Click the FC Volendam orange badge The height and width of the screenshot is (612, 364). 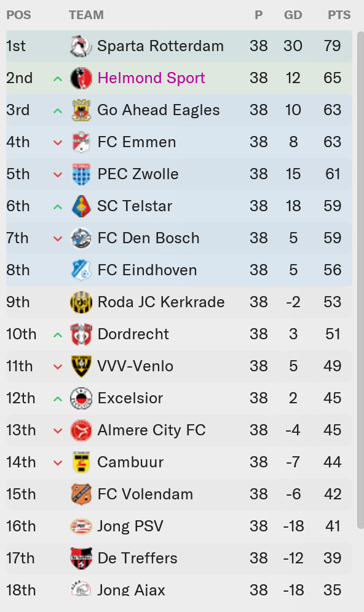81,494
